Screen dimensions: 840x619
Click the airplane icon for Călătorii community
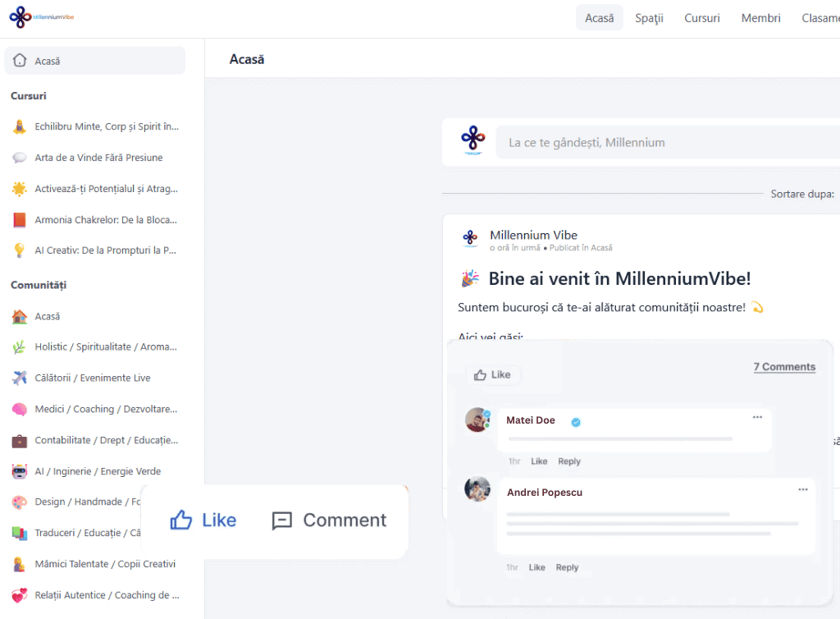20,378
